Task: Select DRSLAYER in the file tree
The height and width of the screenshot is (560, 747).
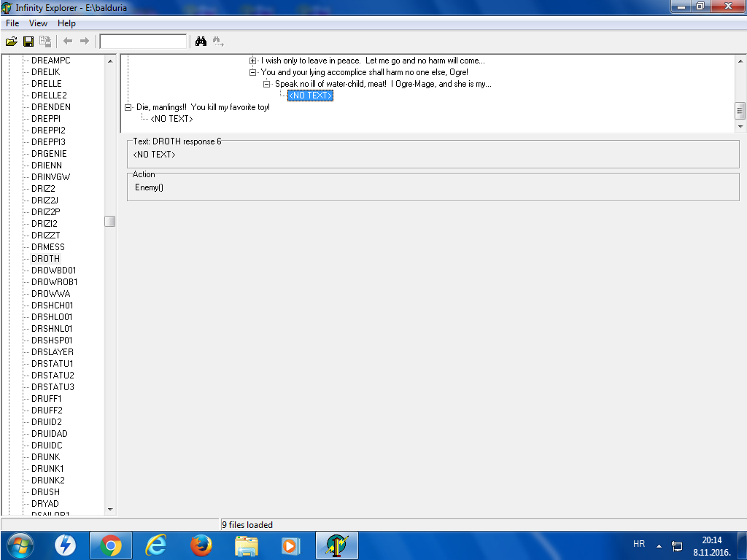Action: 53,352
